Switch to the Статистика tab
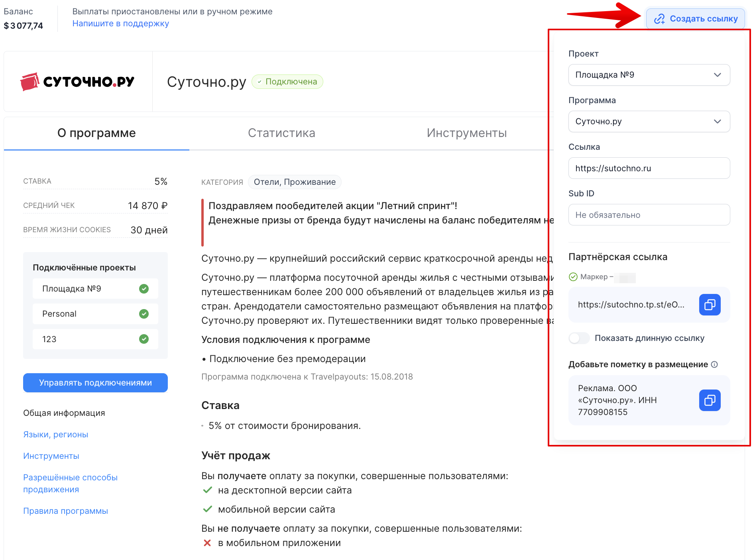 281,133
